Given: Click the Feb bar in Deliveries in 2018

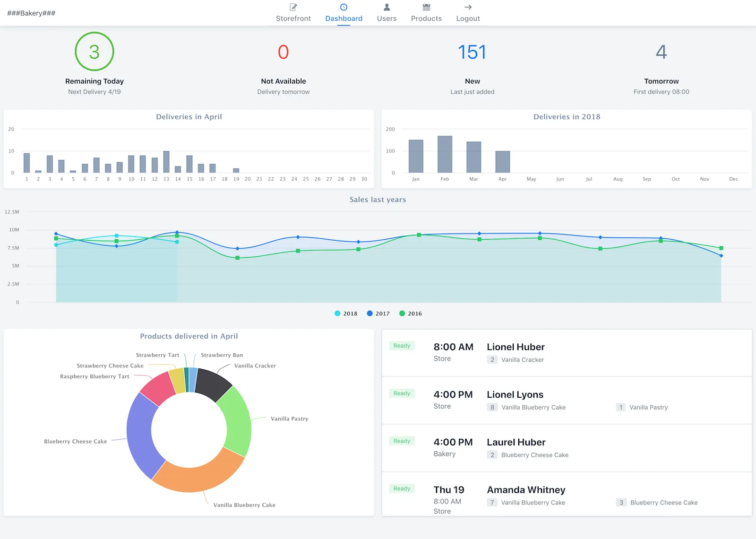Looking at the screenshot, I should (x=444, y=154).
